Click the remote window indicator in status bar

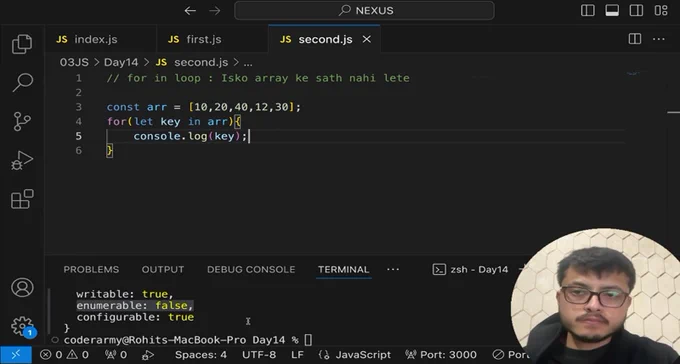click(16, 355)
